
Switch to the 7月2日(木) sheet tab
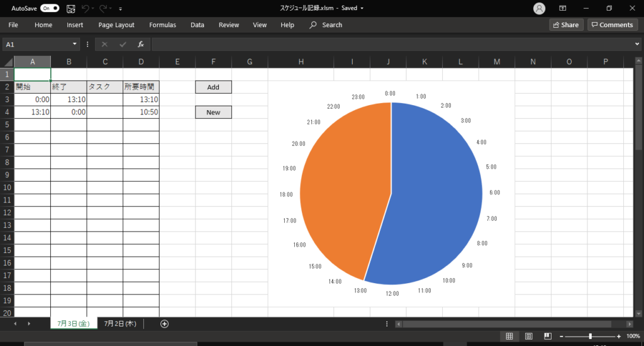tap(120, 323)
